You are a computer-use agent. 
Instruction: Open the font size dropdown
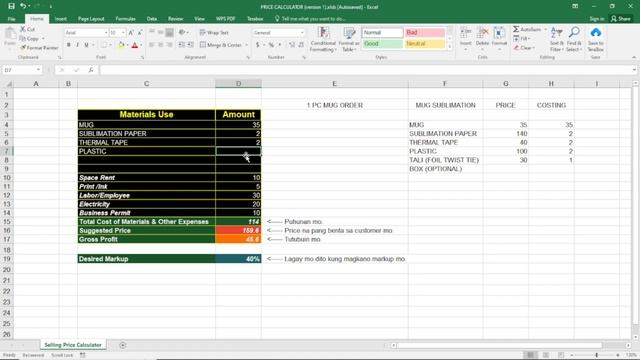point(123,33)
